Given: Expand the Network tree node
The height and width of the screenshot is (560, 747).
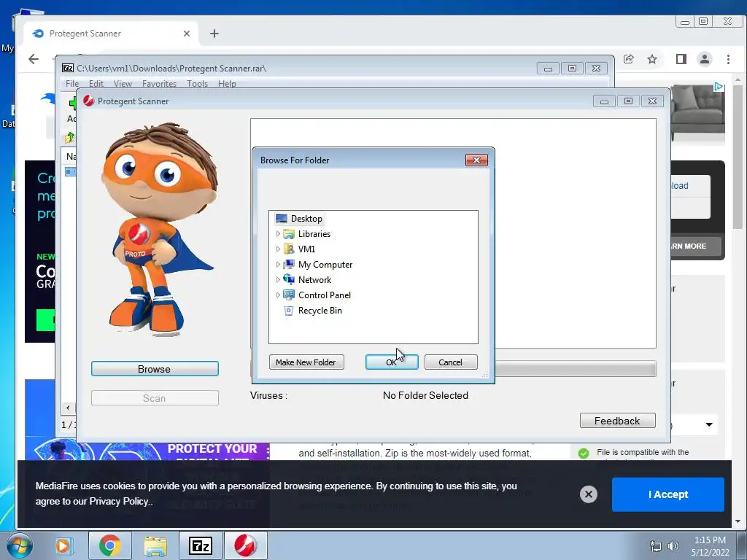Looking at the screenshot, I should point(278,279).
